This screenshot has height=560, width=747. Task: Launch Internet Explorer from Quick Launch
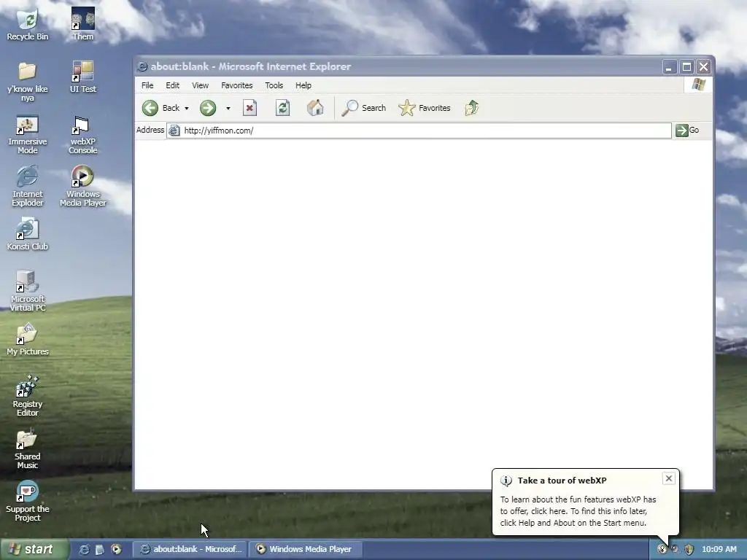coord(84,550)
